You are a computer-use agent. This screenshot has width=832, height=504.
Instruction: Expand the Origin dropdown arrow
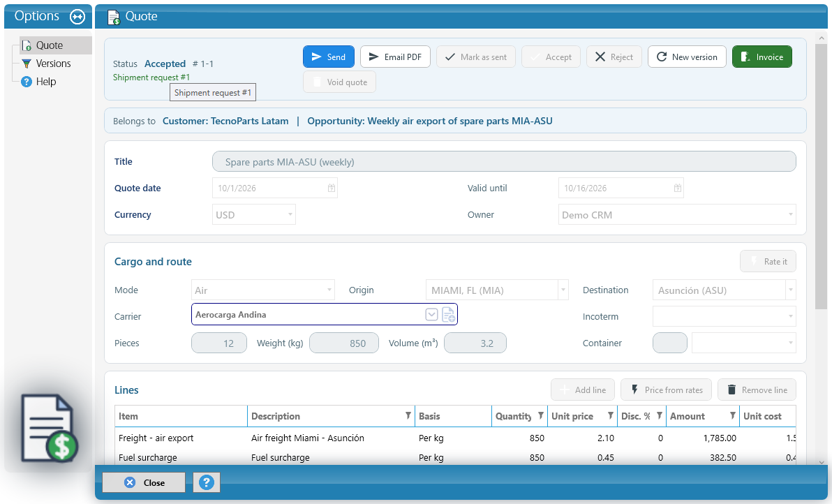coord(563,290)
